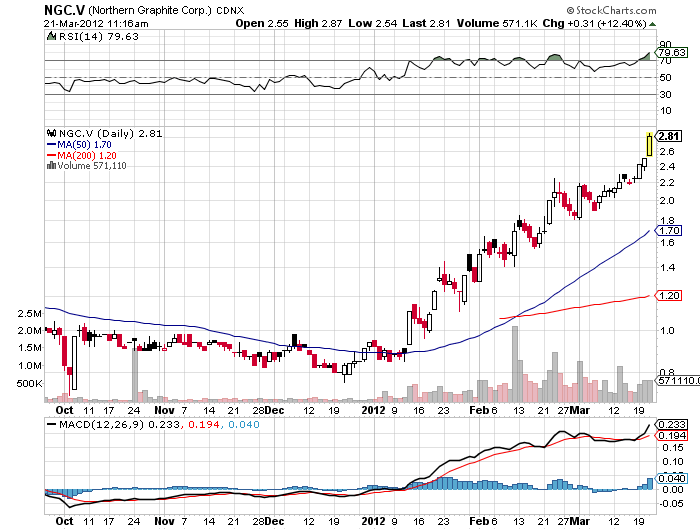700x530 pixels.
Task: Click the 2.81 last price tag
Action: (x=669, y=136)
